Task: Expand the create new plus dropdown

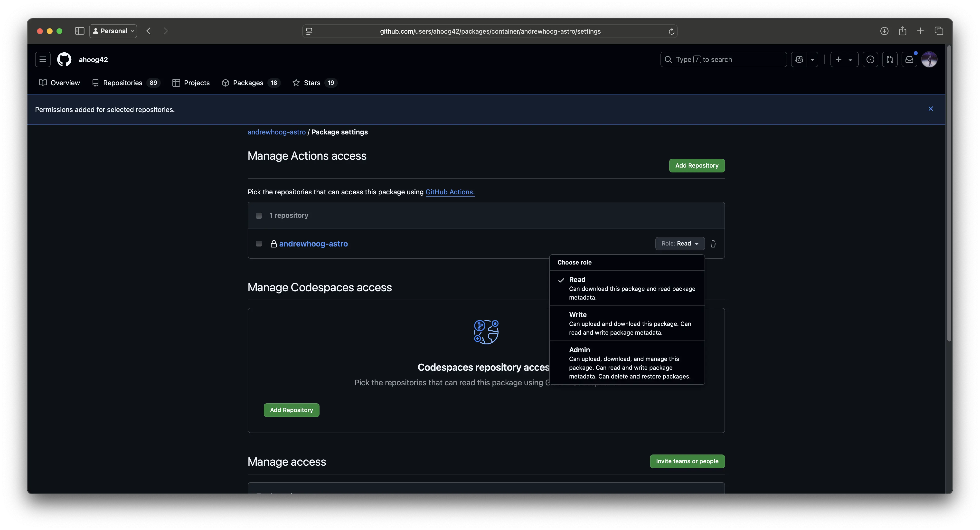Action: (x=844, y=60)
